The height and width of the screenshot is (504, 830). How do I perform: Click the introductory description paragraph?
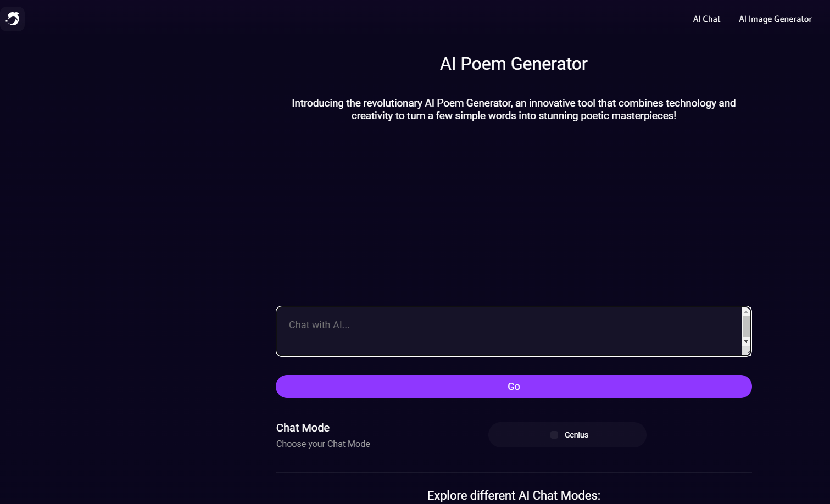click(514, 109)
